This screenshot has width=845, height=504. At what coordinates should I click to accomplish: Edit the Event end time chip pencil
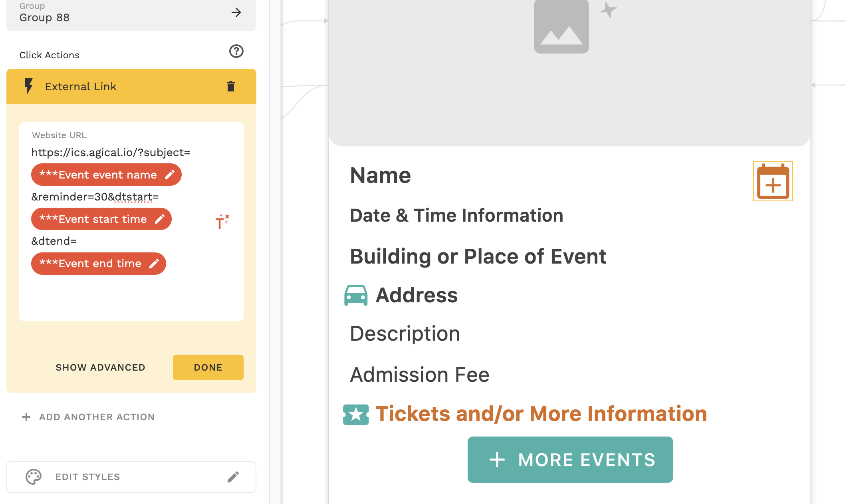(154, 264)
